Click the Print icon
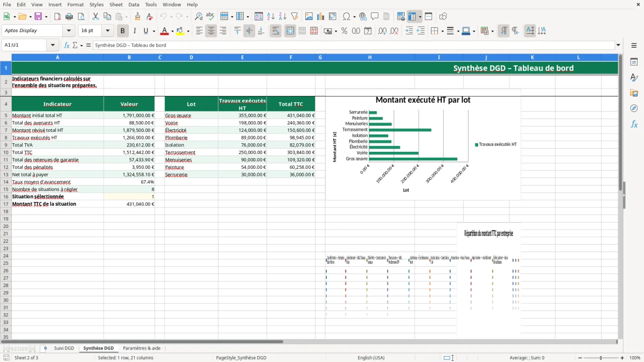 69,17
